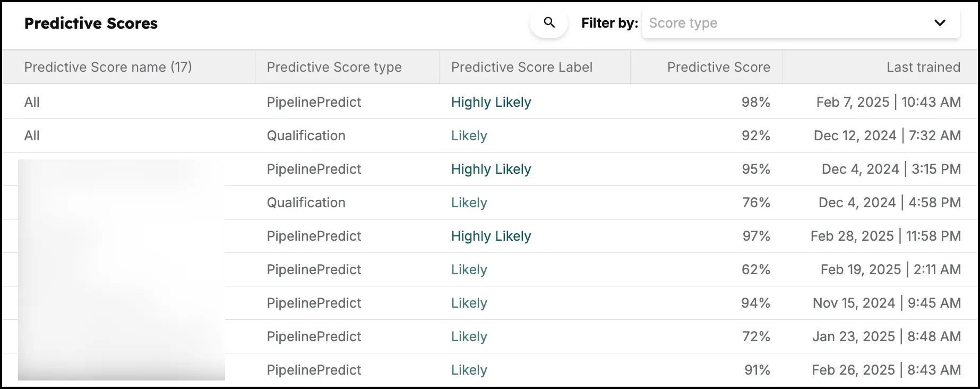
Task: Click the Score type filter field
Action: (770, 23)
